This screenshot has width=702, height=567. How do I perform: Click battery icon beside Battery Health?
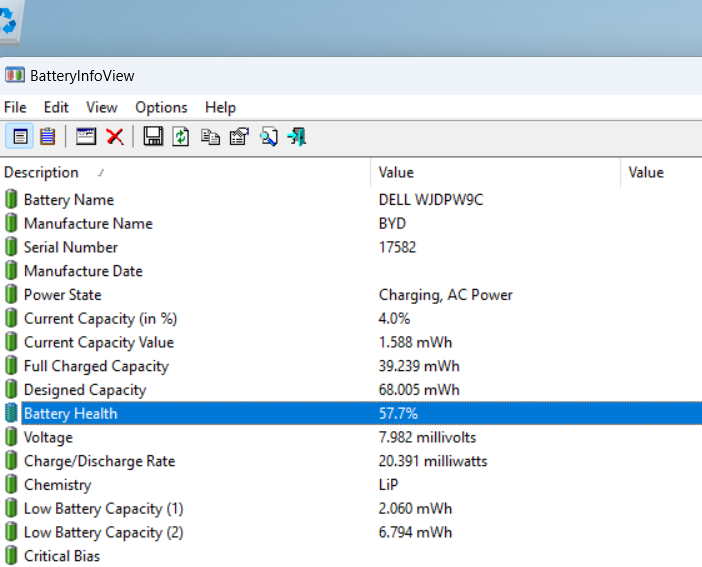[11, 413]
